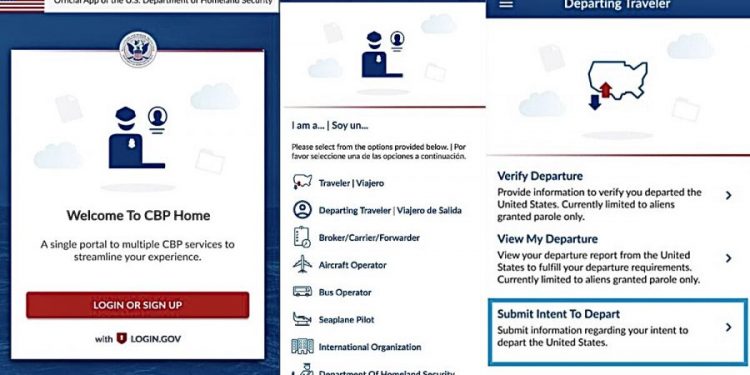This screenshot has width=750, height=375.
Task: Click the 'Welcome To CBP Home' heading
Action: coord(138,215)
